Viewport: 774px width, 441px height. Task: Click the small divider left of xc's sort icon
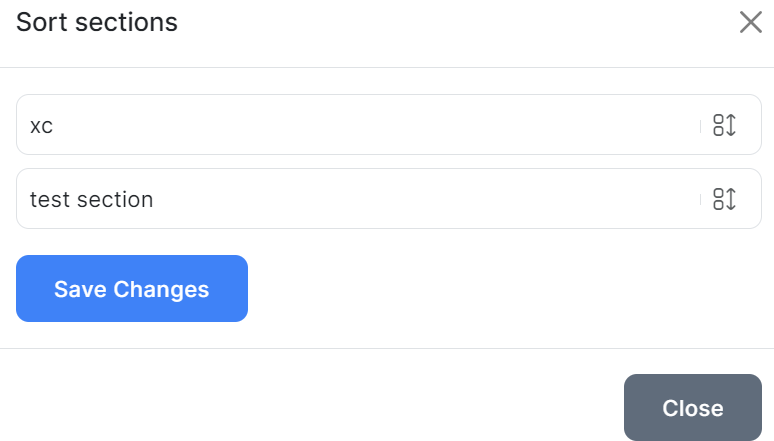(700, 125)
